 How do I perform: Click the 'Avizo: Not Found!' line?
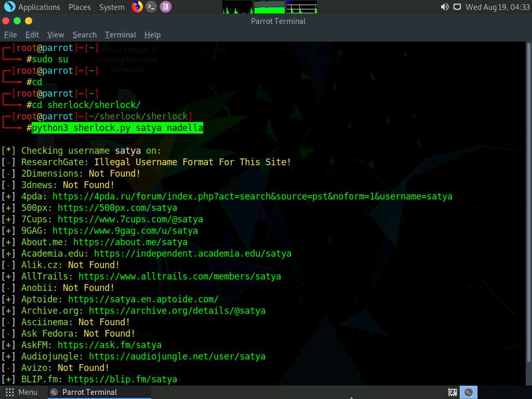click(55, 368)
